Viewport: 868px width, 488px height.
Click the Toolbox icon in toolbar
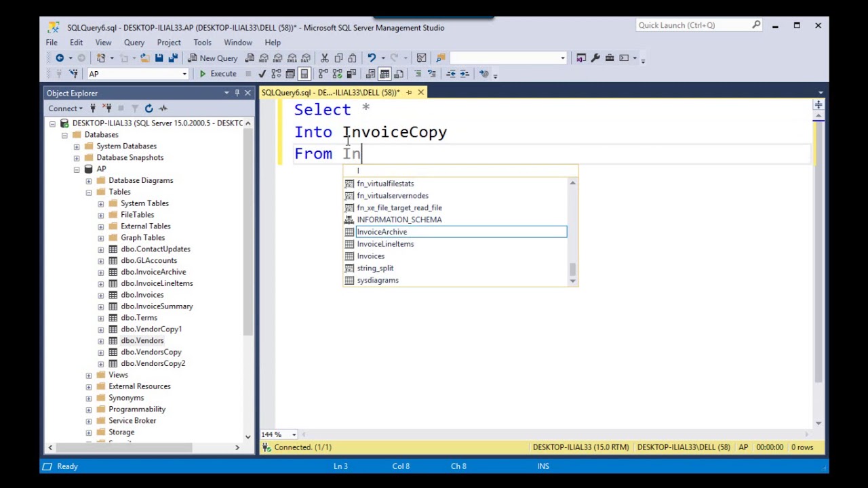pyautogui.click(x=610, y=58)
